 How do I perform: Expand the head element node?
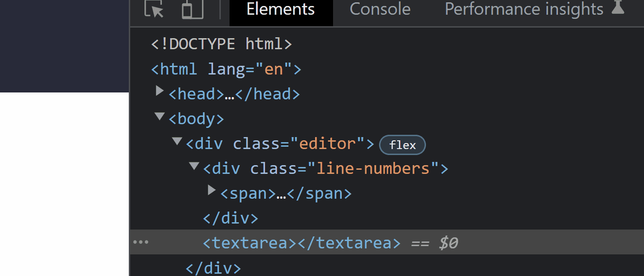(159, 91)
